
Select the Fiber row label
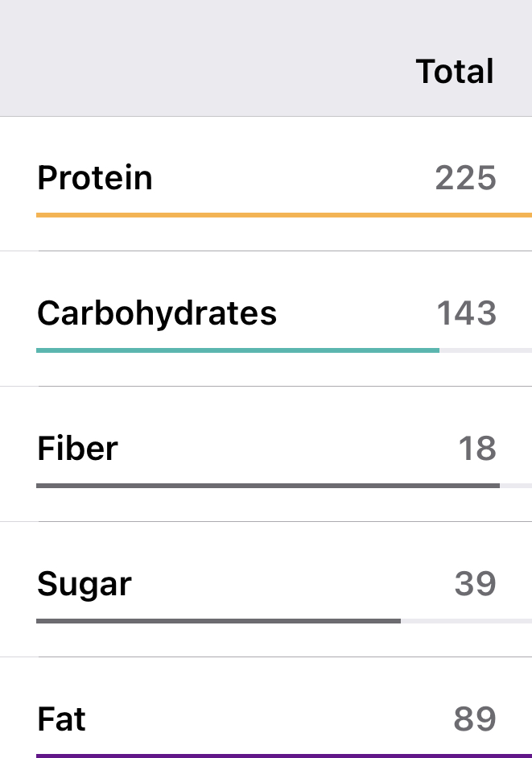pyautogui.click(x=77, y=448)
